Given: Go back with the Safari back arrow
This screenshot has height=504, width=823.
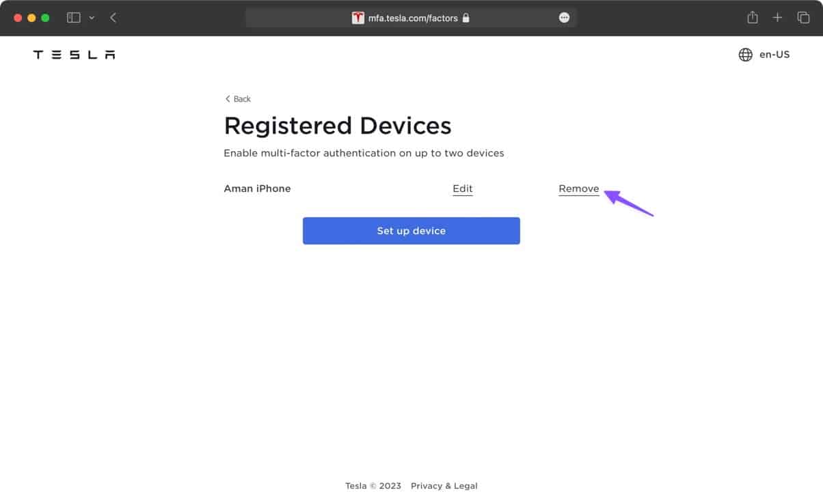Looking at the screenshot, I should coord(113,18).
